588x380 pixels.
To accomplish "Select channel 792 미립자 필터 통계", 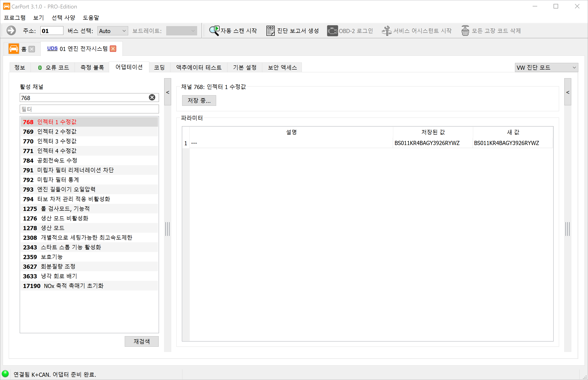I will click(89, 180).
